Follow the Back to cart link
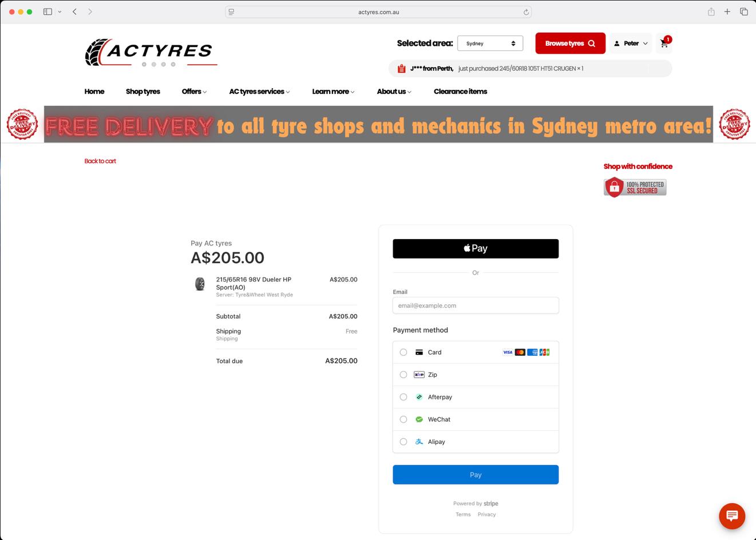756x540 pixels. tap(100, 161)
